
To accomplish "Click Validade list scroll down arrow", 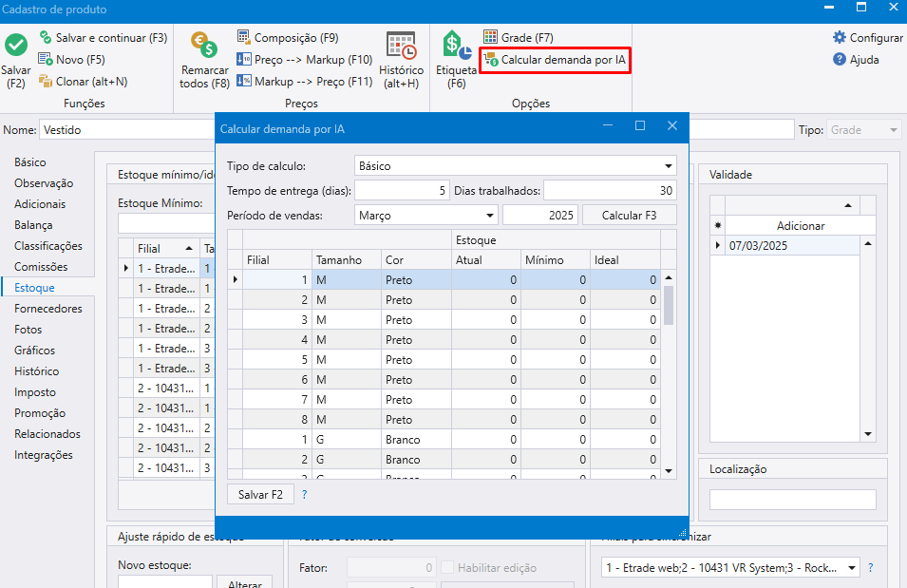I will [868, 434].
